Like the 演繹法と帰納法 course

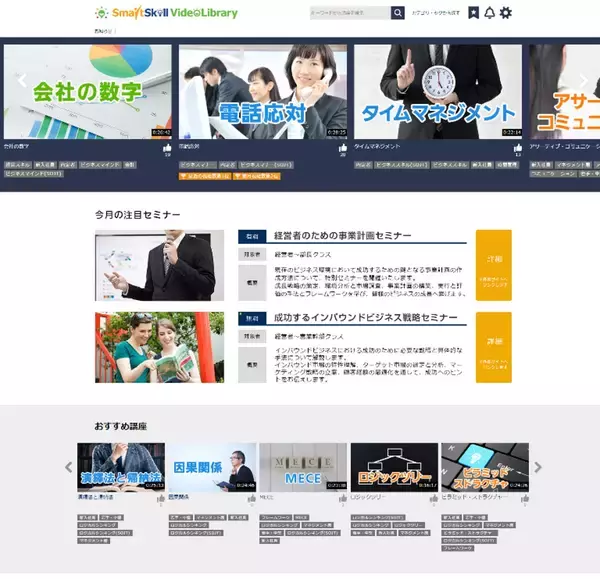(x=161, y=498)
